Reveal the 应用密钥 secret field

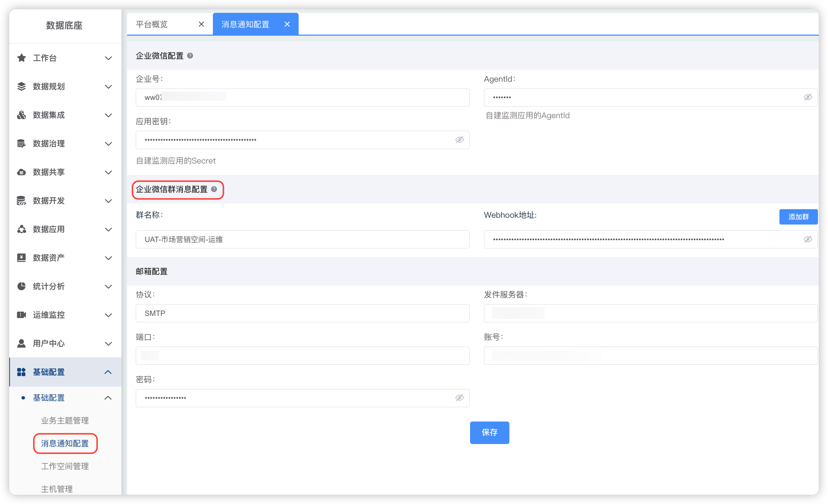pos(459,140)
